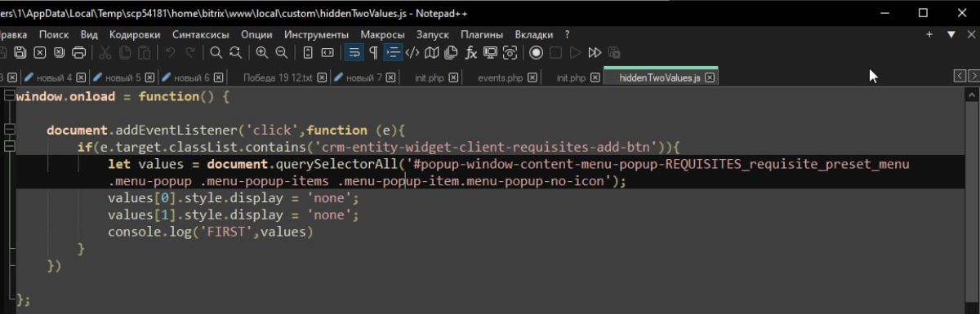Open the tab list dropdown triangle
This screenshot has height=314, width=980.
(951, 34)
